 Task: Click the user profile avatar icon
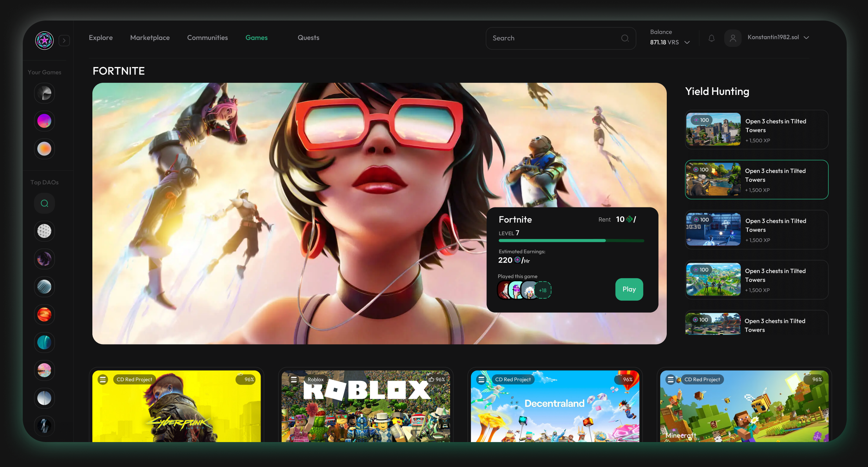733,38
